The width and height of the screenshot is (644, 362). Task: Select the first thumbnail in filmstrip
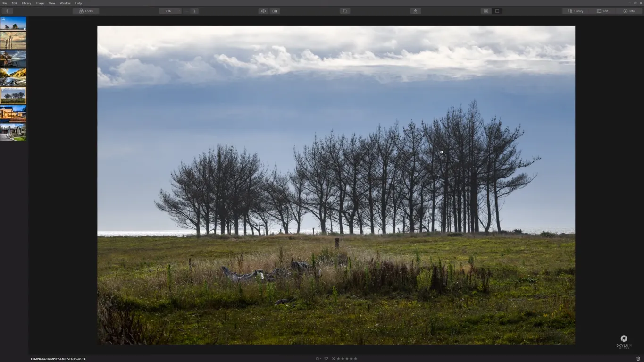coord(13,23)
